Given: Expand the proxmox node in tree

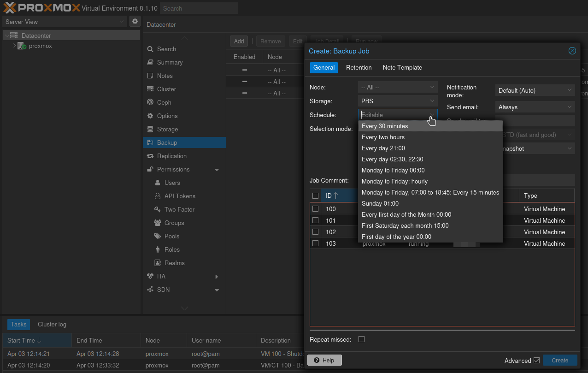Looking at the screenshot, I should coord(14,46).
